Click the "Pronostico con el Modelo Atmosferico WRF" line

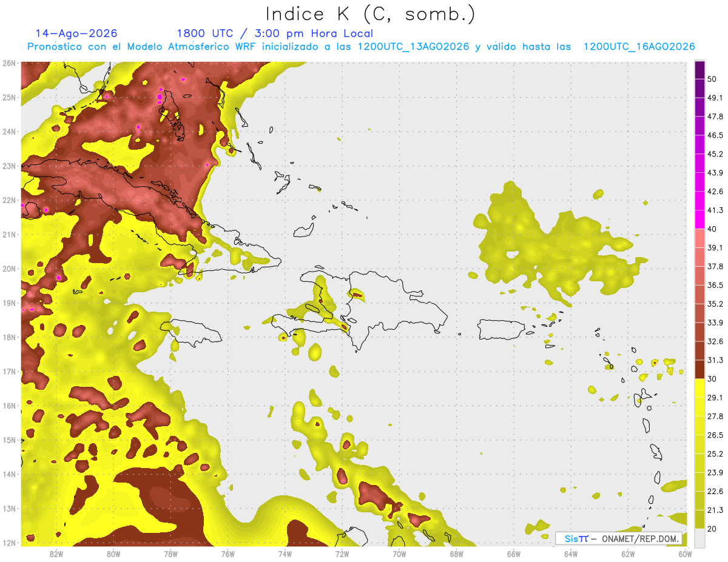(361, 47)
